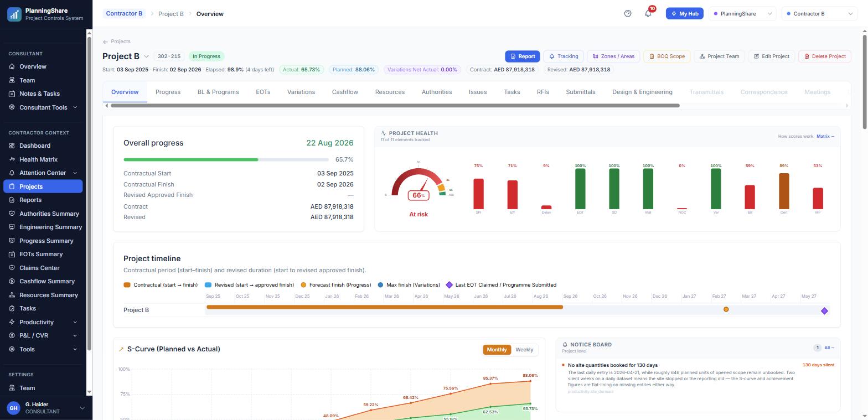Image resolution: width=868 pixels, height=420 pixels.
Task: Expand the Project B name chevron
Action: pyautogui.click(x=147, y=56)
